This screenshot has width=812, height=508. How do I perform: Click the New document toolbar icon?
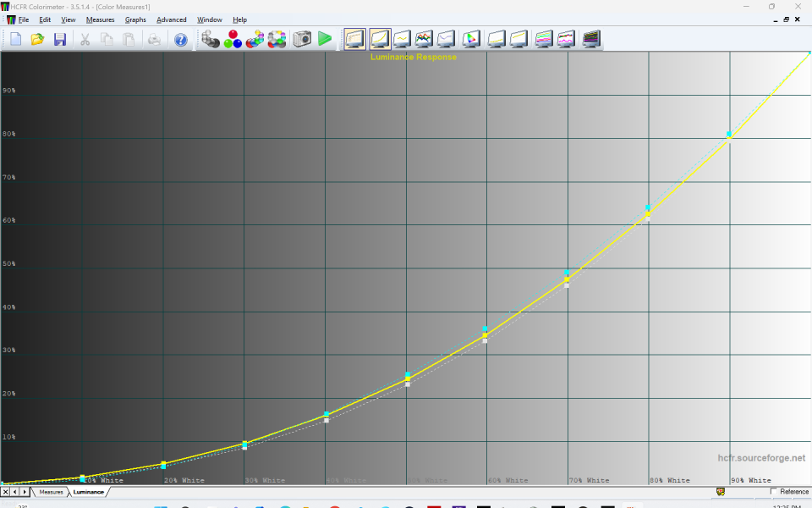click(15, 39)
